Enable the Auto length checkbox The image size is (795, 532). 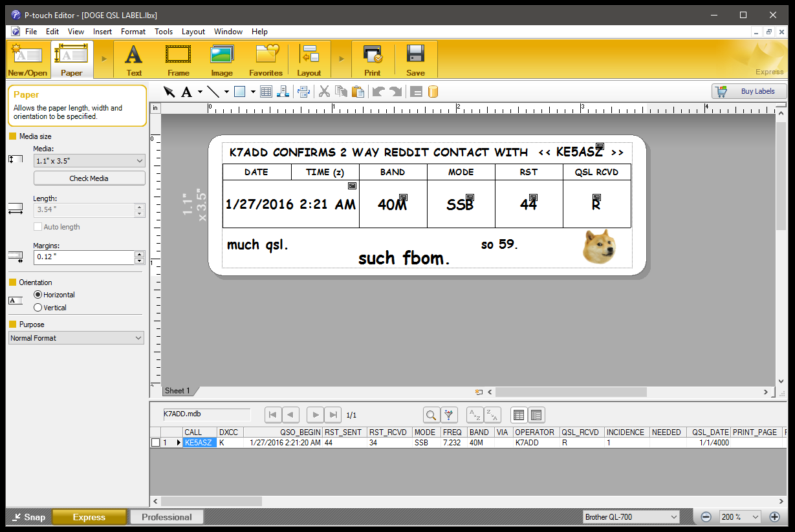pos(37,226)
